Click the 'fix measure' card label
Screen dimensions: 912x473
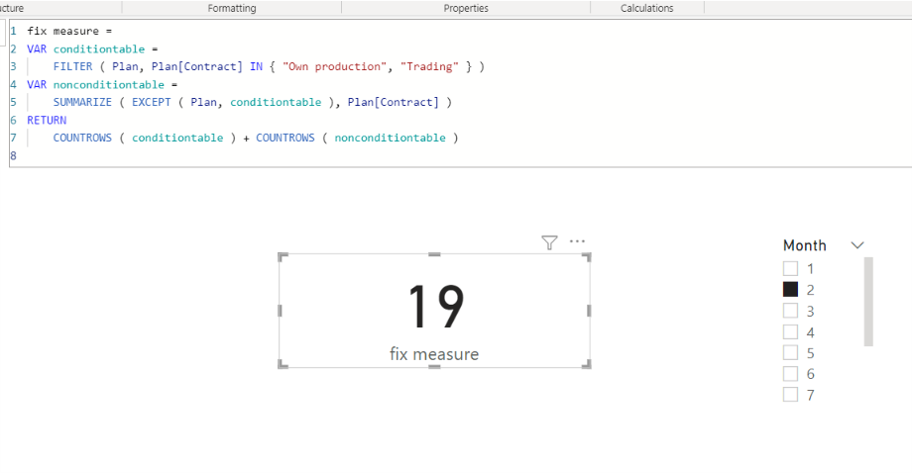(434, 354)
